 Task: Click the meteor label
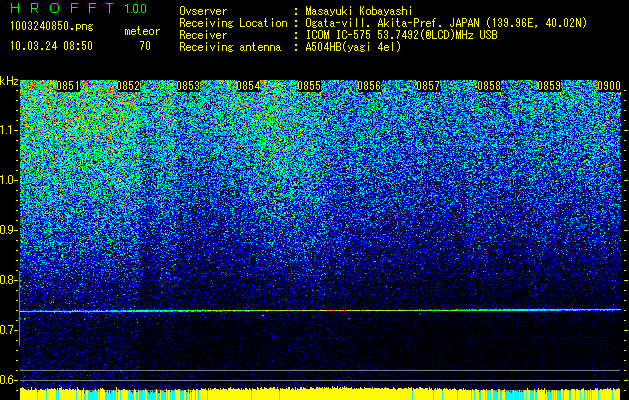click(x=142, y=31)
